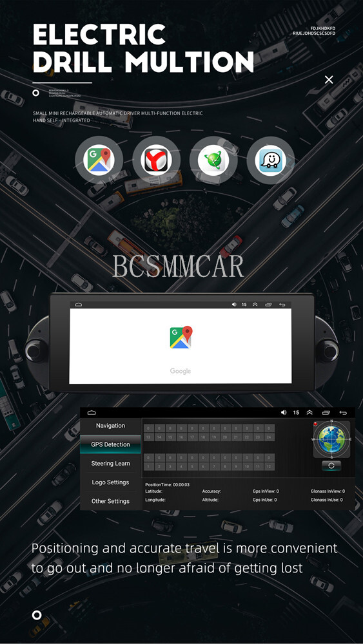Click volume level 15 in GPS settings bar
Image resolution: width=363 pixels, height=644 pixels.
click(296, 412)
